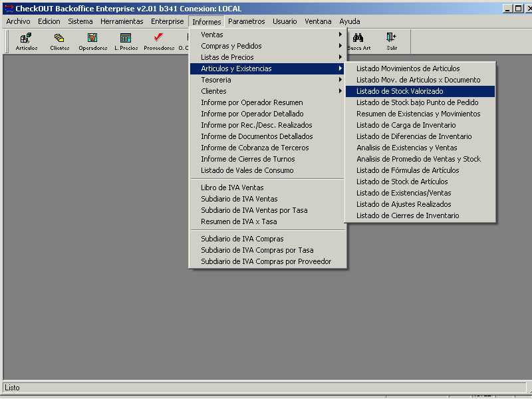Select Articulos y Existencias menu entry
Image resolution: width=532 pixels, height=399 pixels.
267,68
